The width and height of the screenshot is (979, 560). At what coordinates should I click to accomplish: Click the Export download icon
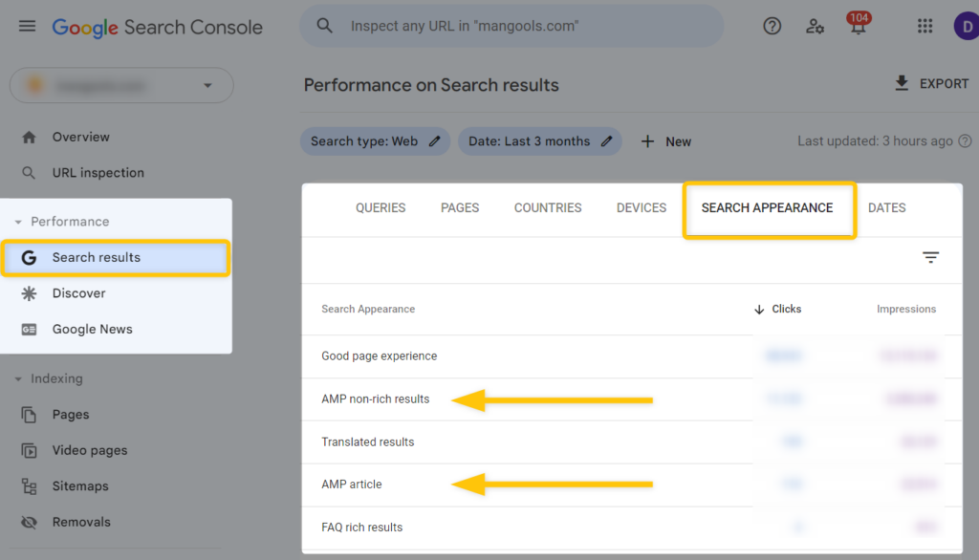click(902, 83)
